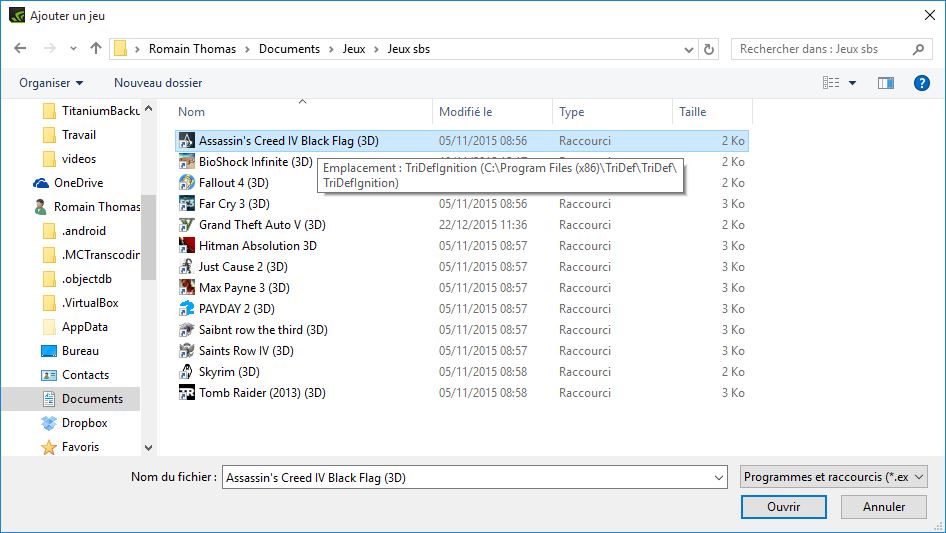Click the Max Payne 3 file icon
The width and height of the screenshot is (946, 533).
186,288
